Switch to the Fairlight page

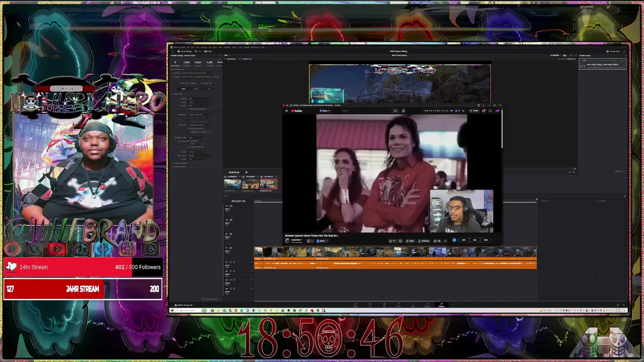pyautogui.click(x=427, y=305)
